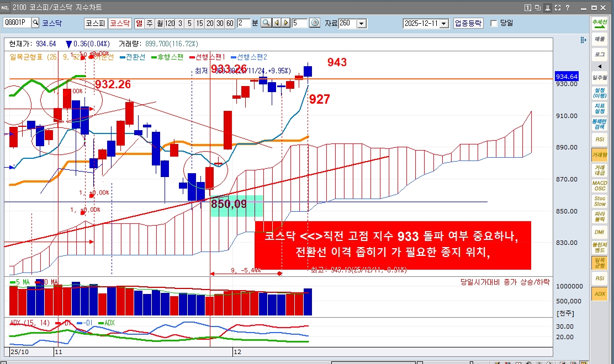614x364 pixels.
Task: Toggle the 거래대금 indicator
Action: click(600, 170)
